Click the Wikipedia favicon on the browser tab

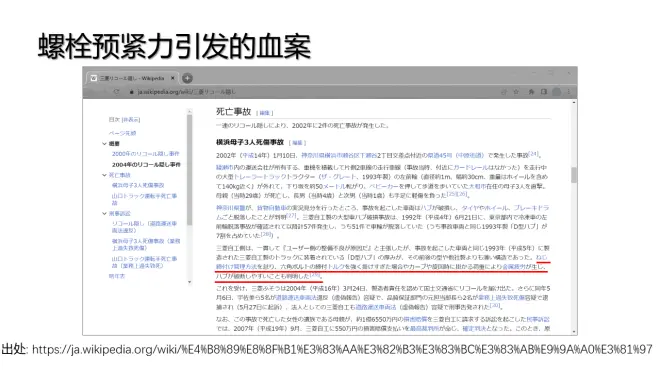(x=93, y=78)
